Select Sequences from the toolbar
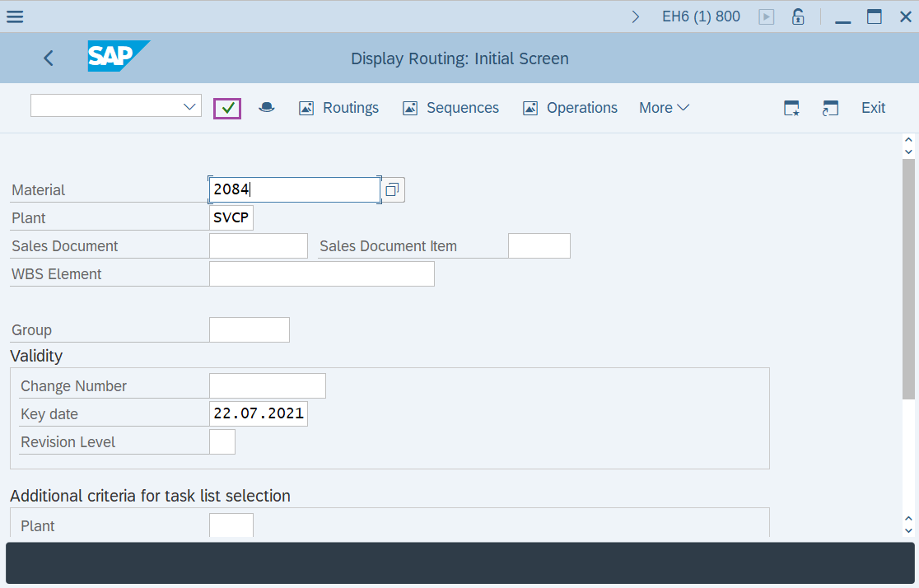Viewport: 919px width, 588px height. point(450,108)
